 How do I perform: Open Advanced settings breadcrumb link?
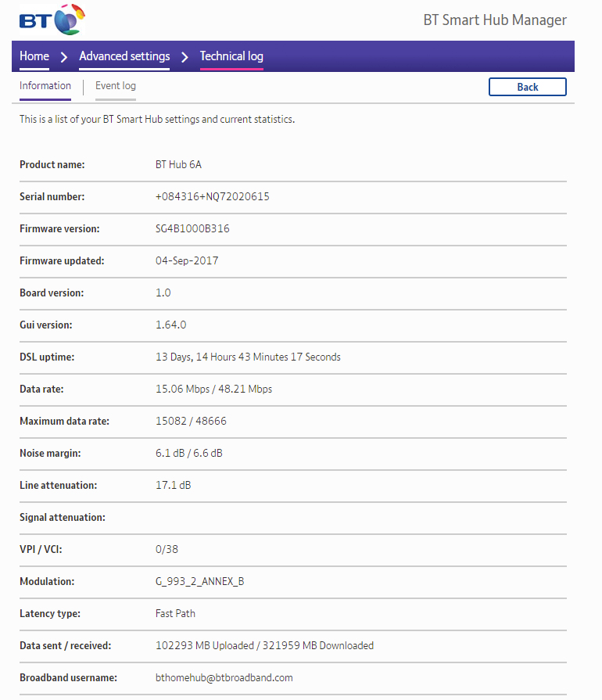[x=124, y=56]
